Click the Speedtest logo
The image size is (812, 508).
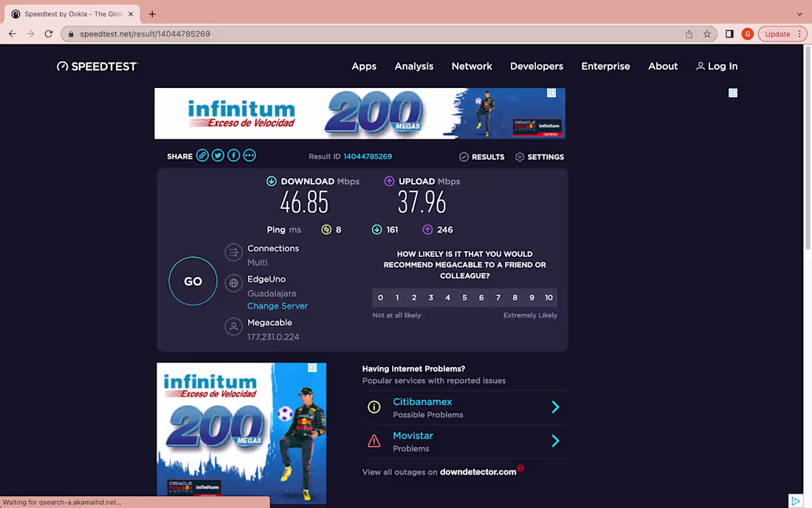click(97, 66)
